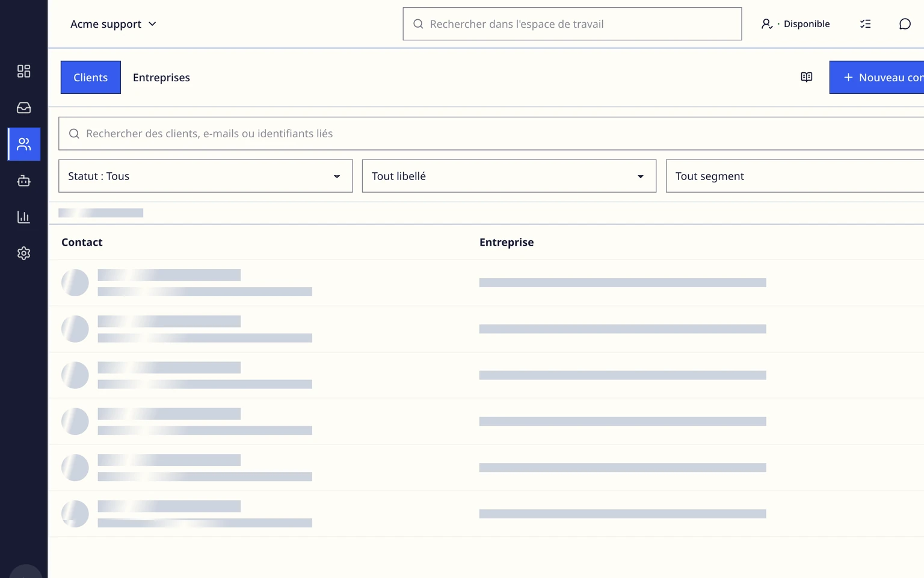Click the Contact column header
The image size is (924, 578).
pos(82,242)
